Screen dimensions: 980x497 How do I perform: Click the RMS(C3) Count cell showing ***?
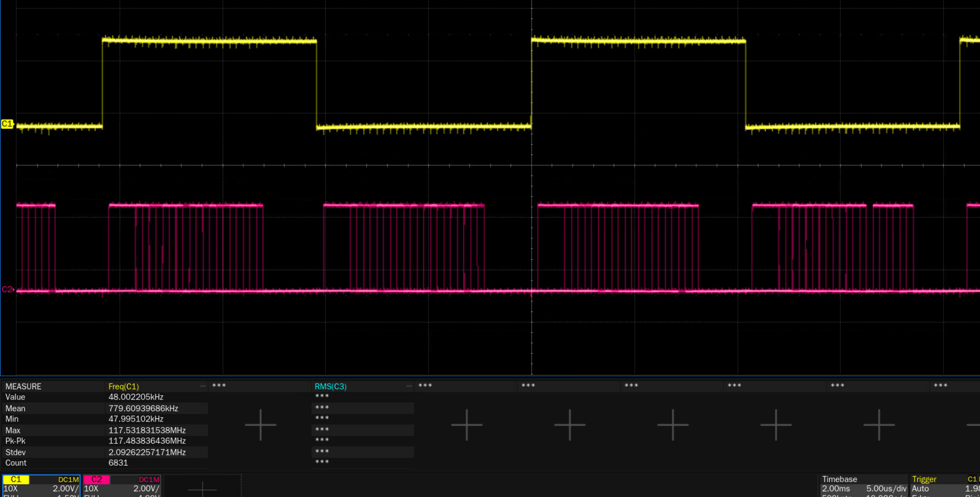pos(322,462)
